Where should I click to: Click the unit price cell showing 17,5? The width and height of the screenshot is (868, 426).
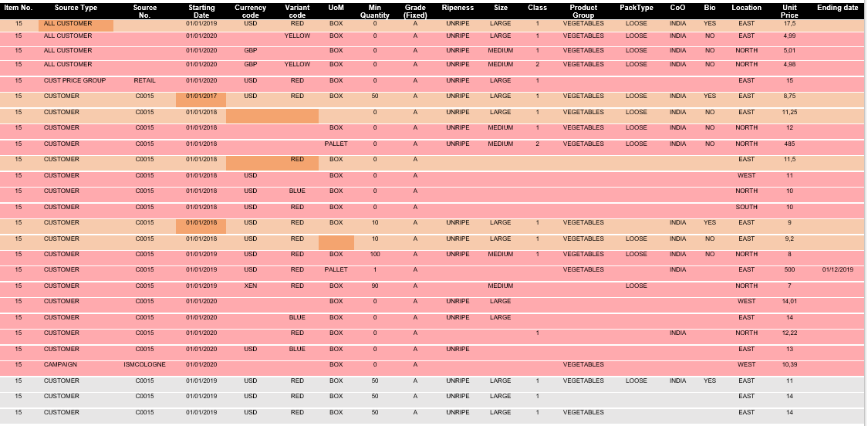point(789,24)
